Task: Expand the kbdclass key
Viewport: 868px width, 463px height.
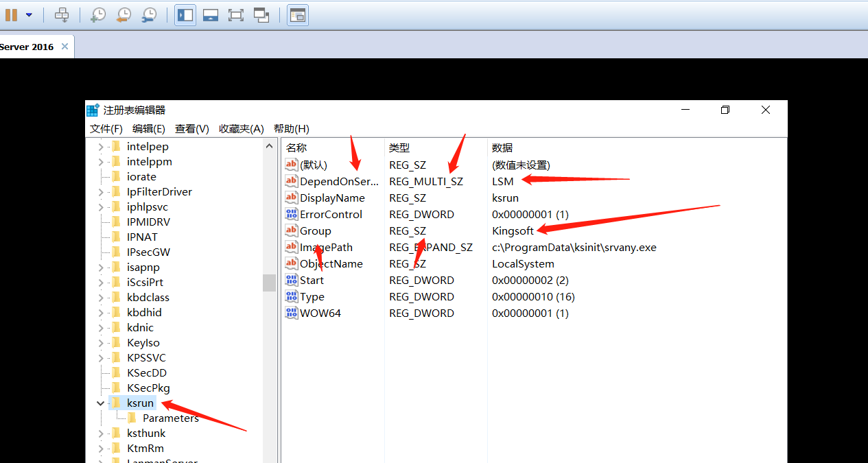Action: pyautogui.click(x=101, y=298)
